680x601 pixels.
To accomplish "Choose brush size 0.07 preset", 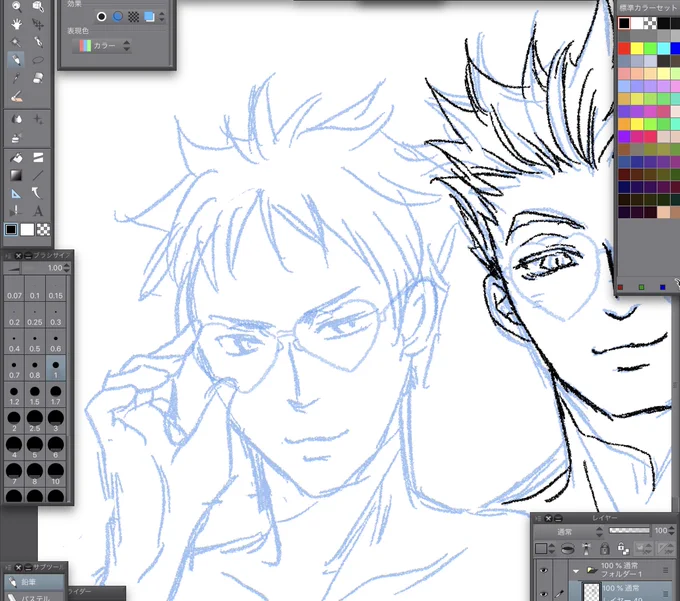I will (14, 290).
